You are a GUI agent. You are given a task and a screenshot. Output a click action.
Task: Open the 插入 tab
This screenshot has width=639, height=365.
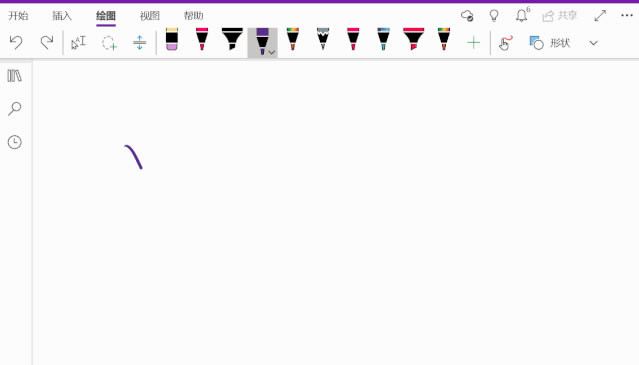62,16
